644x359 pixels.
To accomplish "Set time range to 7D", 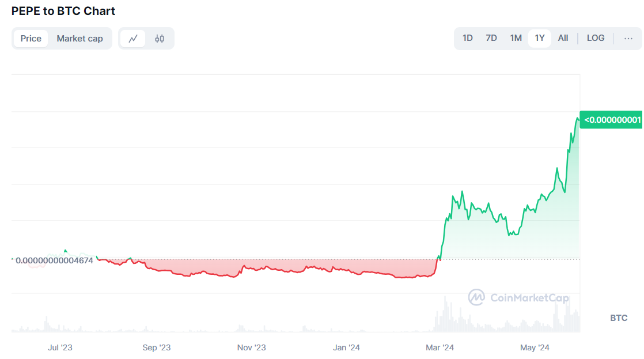I will (x=491, y=38).
